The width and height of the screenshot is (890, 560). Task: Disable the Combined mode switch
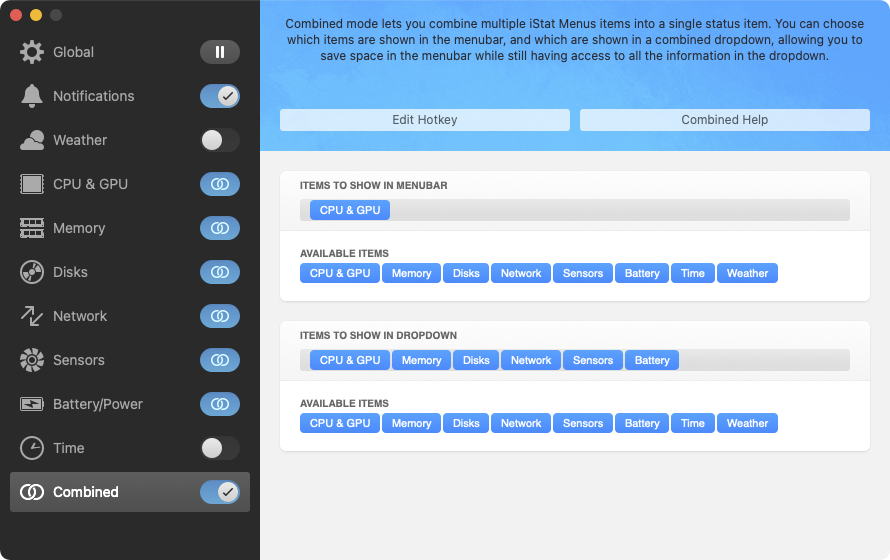pos(220,492)
